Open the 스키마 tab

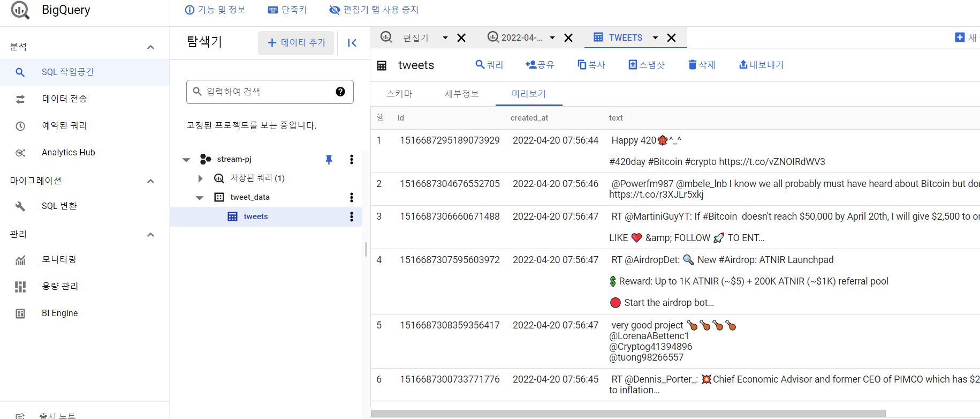pyautogui.click(x=399, y=94)
